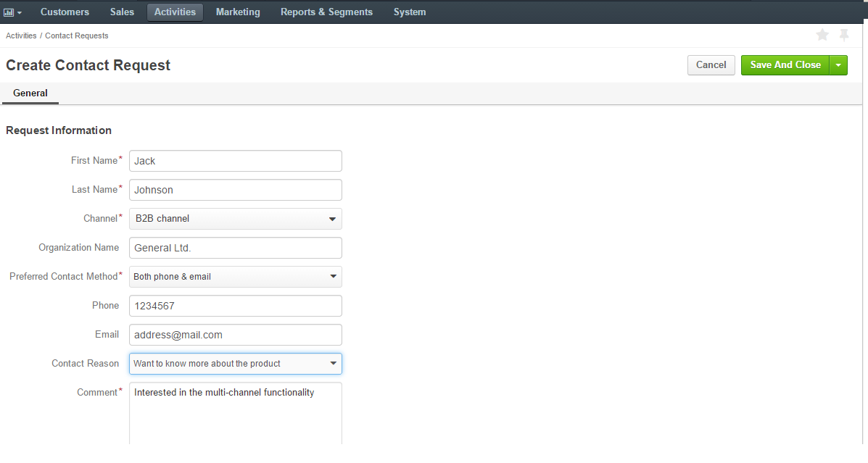Expand the Save And Close arrow dropdown
868x463 pixels.
pos(838,65)
